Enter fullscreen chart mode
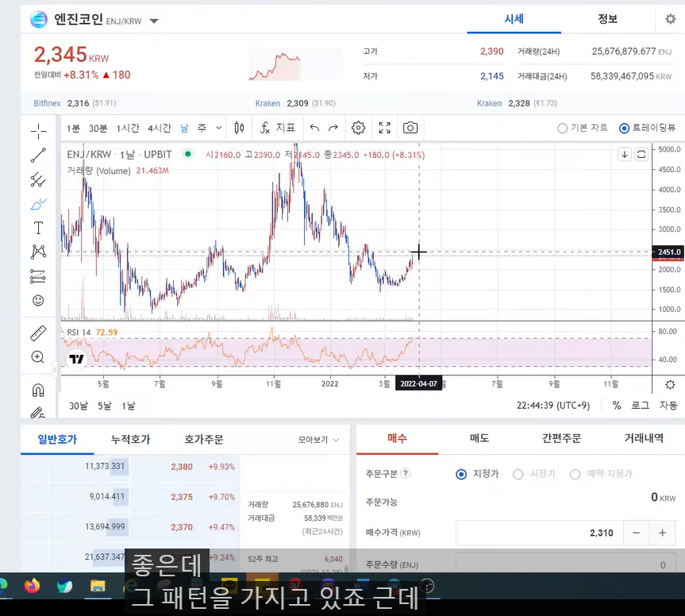The height and width of the screenshot is (616, 685). click(384, 128)
